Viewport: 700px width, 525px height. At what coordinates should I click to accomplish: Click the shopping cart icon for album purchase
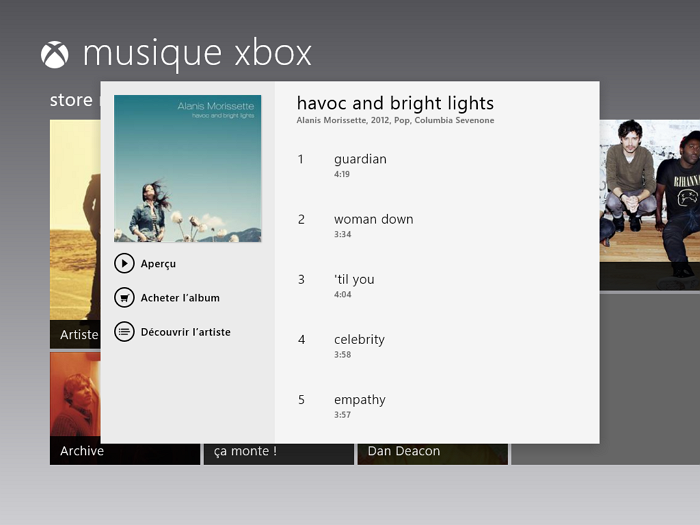(124, 298)
